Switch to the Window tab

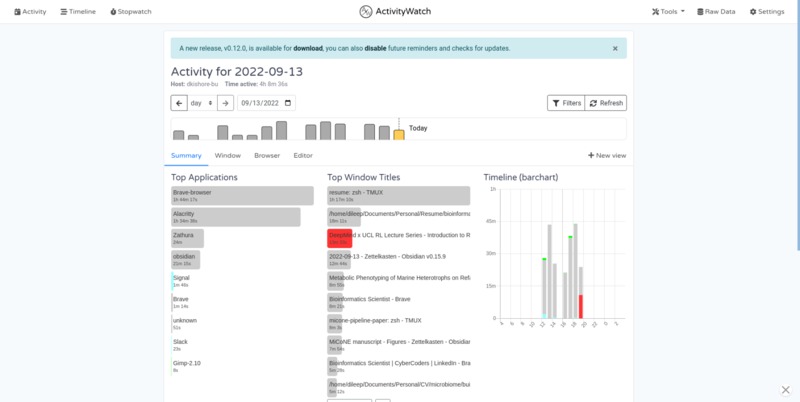(x=228, y=156)
